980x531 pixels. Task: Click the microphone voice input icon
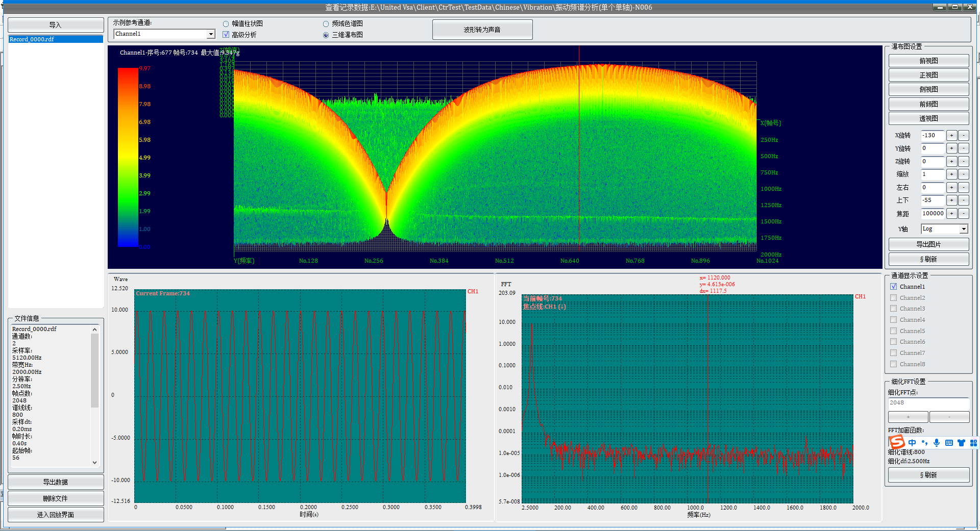coord(936,443)
